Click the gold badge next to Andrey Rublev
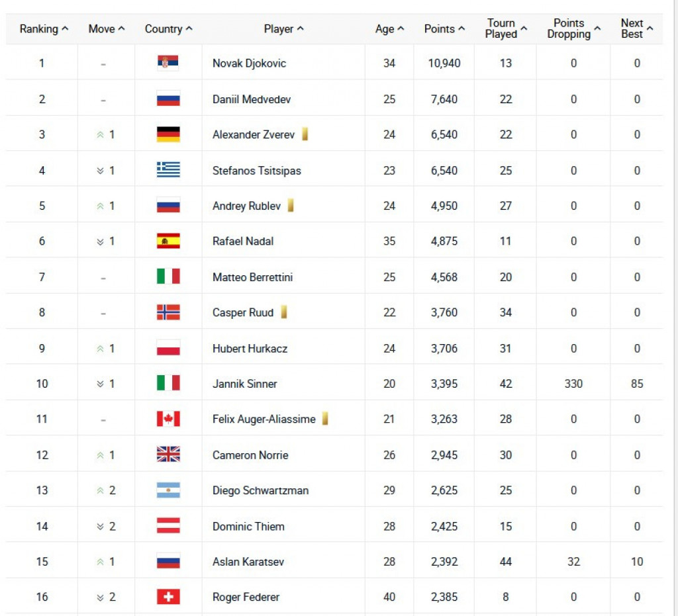This screenshot has width=678, height=616. click(x=291, y=206)
